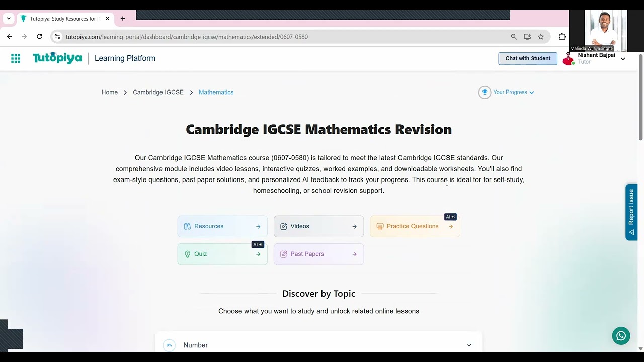This screenshot has height=362, width=644.
Task: Open Practice Questions section
Action: point(415,226)
